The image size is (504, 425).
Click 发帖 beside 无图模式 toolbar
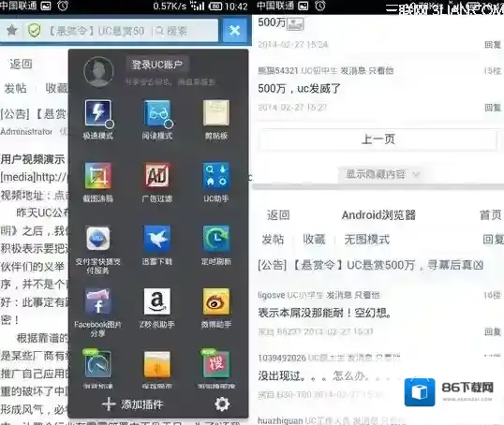(273, 240)
